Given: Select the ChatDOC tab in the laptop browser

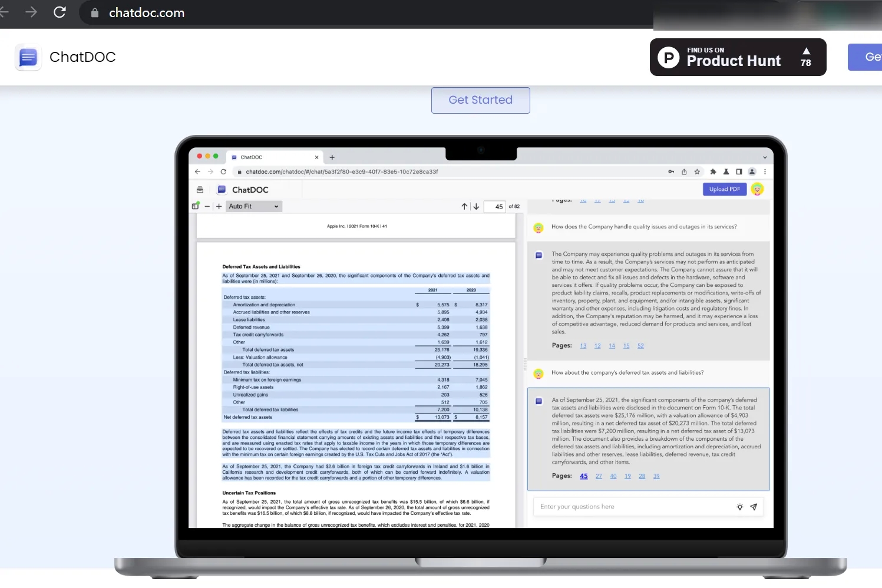Looking at the screenshot, I should click(275, 157).
